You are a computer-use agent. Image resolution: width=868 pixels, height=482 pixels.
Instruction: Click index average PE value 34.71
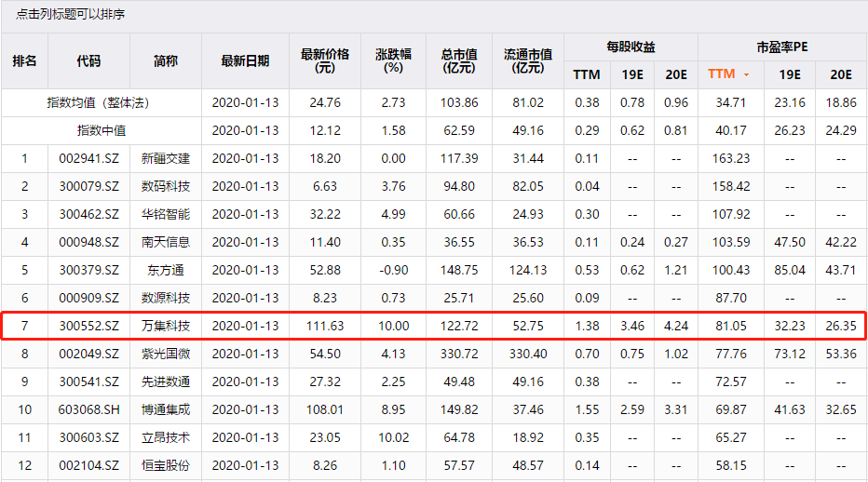(x=731, y=103)
